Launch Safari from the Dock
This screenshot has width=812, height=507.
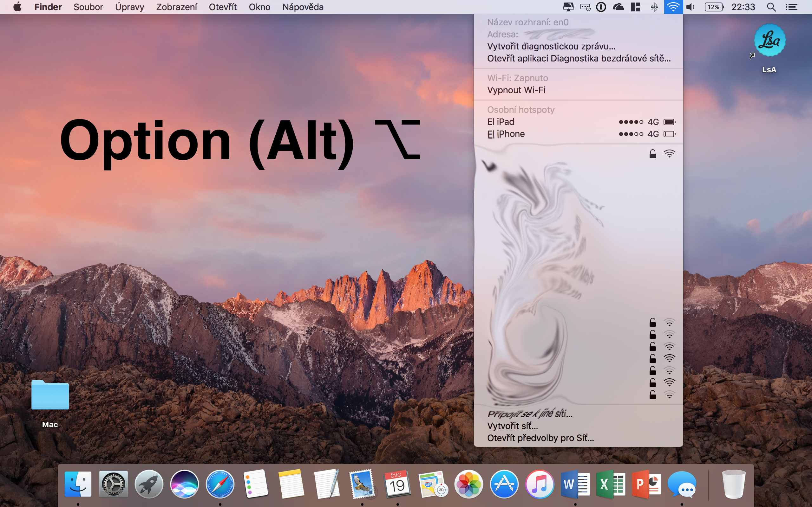[x=220, y=484]
